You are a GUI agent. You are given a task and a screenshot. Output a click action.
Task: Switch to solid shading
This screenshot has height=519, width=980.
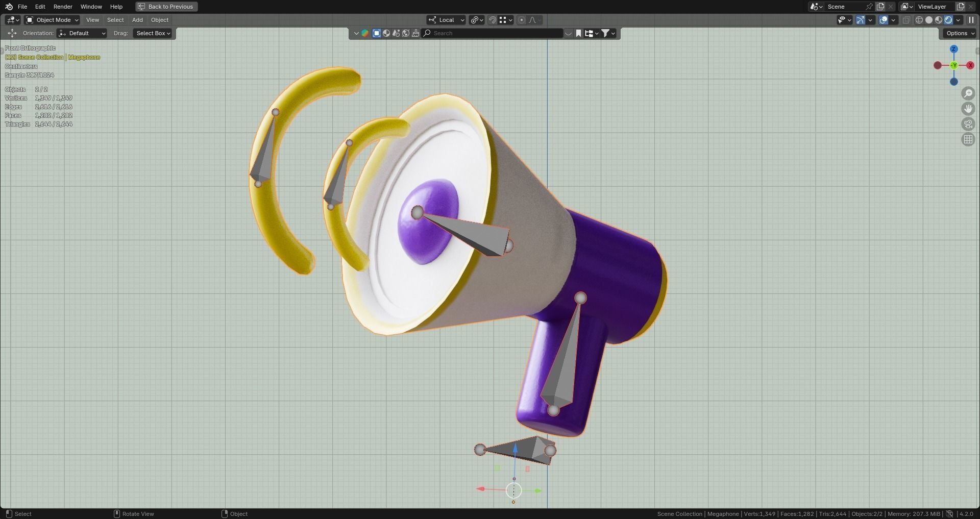click(x=929, y=20)
